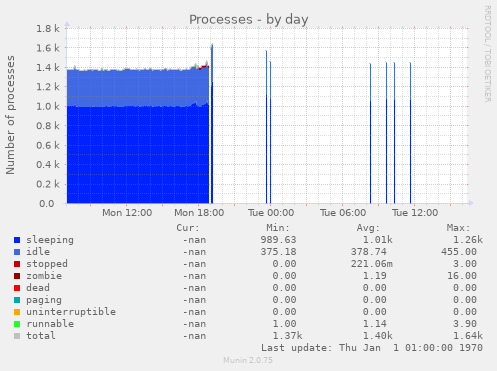Click the gray total legend swatch
Viewport: 497px width, 371px height.
[x=17, y=336]
